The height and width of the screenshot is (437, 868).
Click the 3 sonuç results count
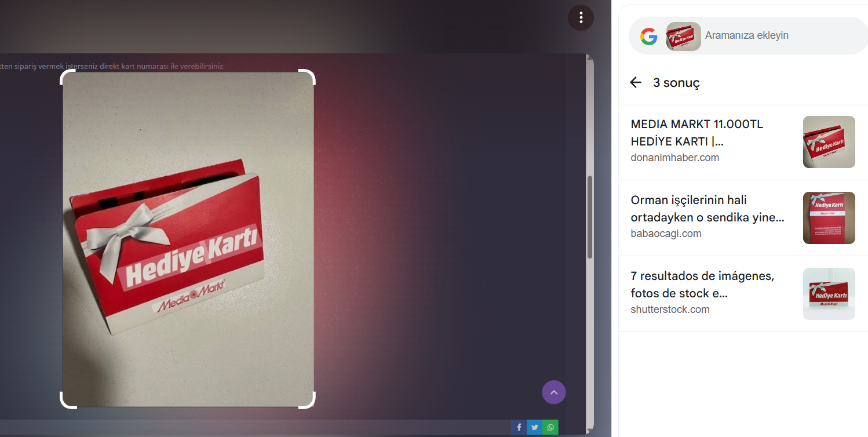[676, 82]
